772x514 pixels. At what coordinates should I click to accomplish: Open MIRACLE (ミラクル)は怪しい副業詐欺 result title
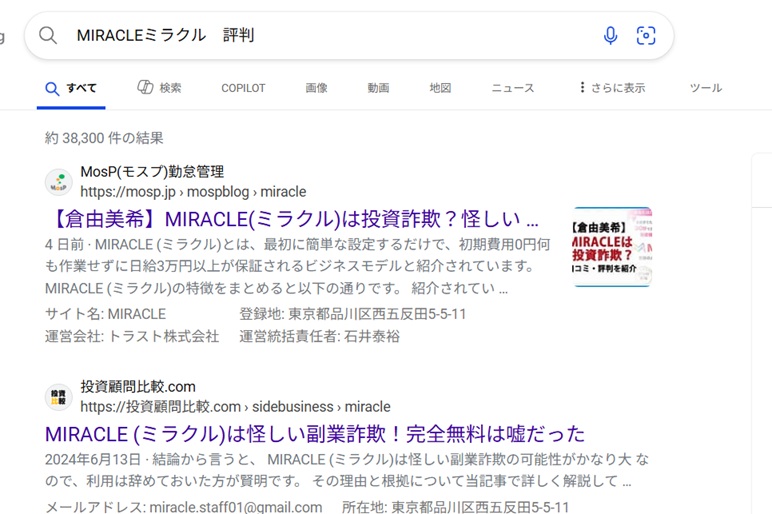click(315, 434)
